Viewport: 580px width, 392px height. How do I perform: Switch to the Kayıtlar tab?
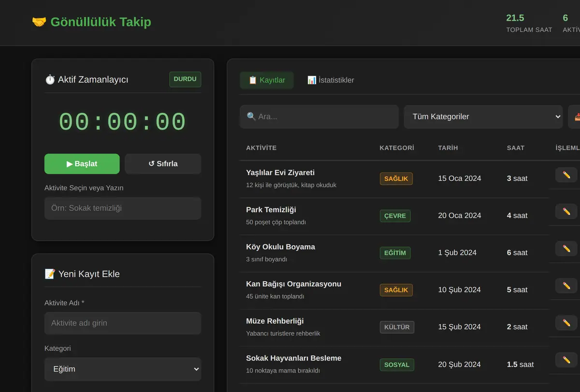267,80
